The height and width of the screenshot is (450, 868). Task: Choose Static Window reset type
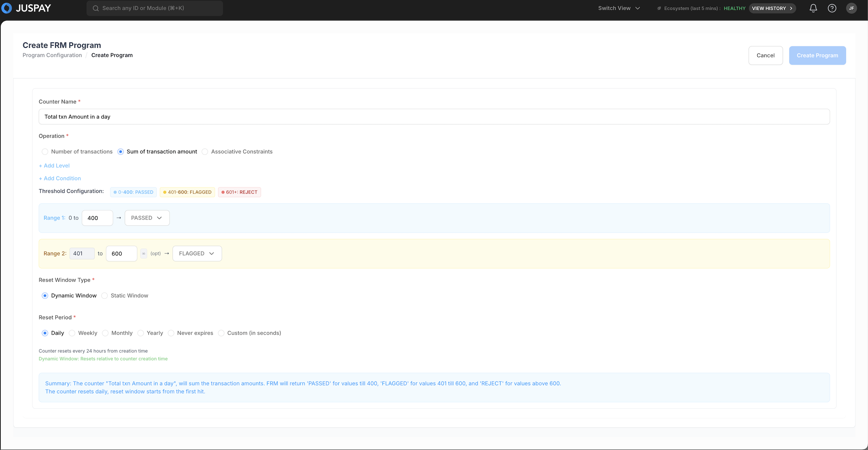[x=104, y=295]
